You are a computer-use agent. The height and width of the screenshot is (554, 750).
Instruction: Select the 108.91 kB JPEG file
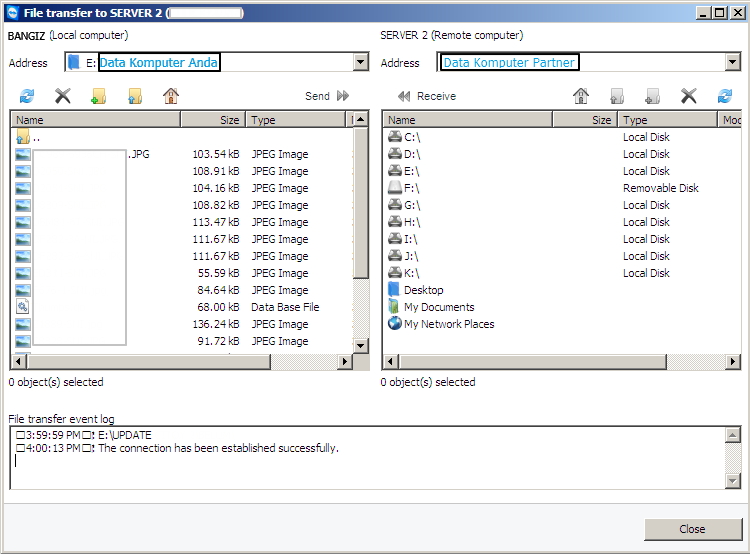[x=182, y=171]
